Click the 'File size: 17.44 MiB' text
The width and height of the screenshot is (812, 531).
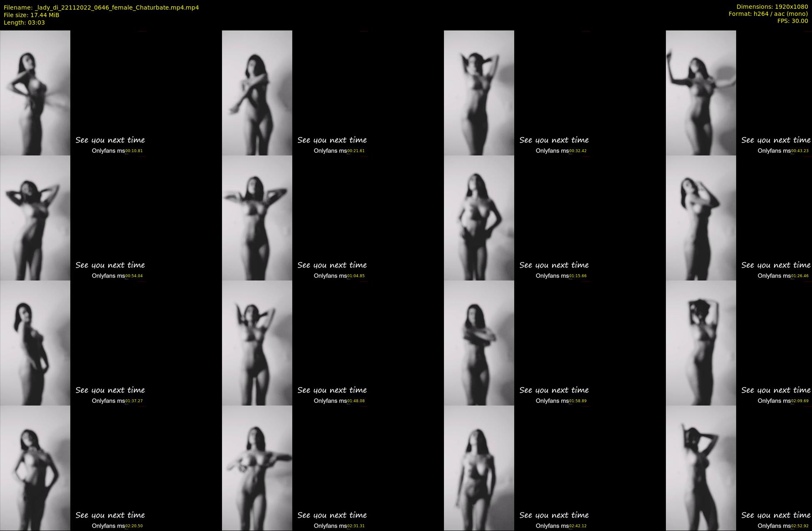tap(32, 15)
